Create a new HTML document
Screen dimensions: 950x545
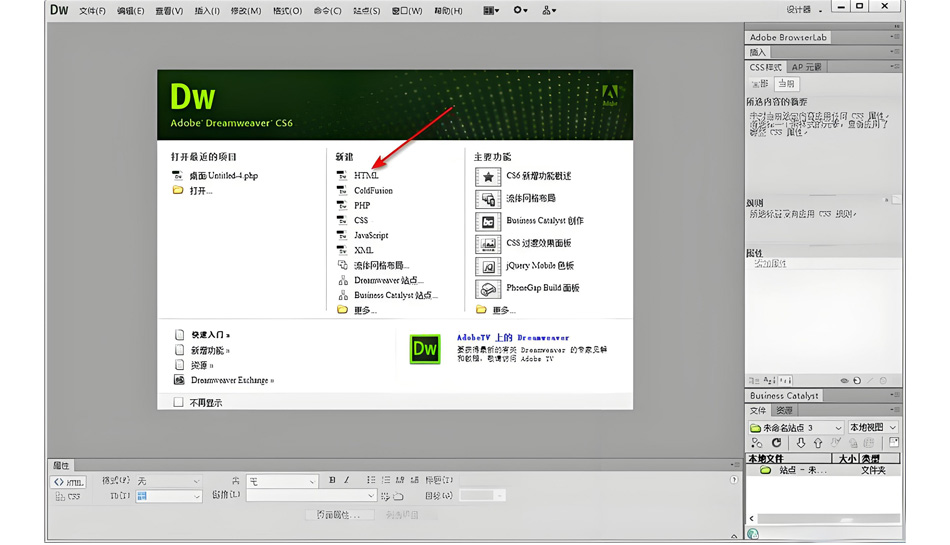(x=366, y=176)
